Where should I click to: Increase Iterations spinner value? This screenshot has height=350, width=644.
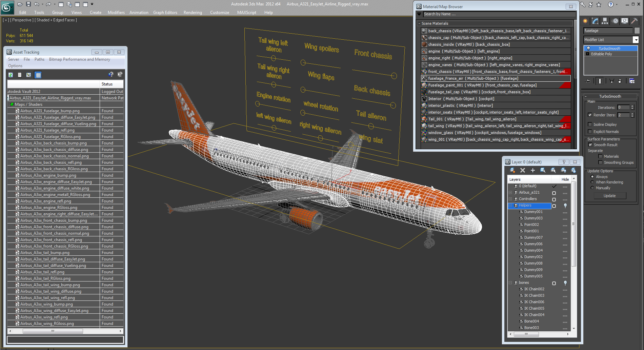click(x=632, y=106)
